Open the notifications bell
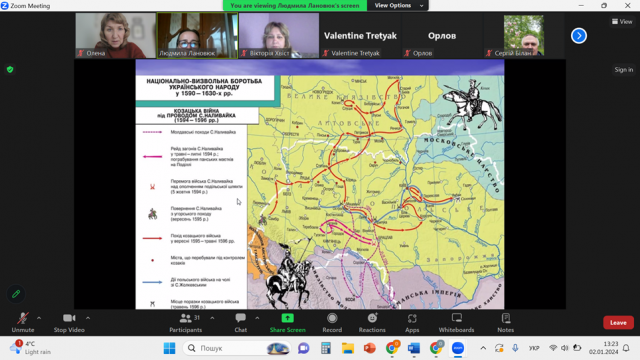Screen dimensions: 640x360 (x=626, y=348)
